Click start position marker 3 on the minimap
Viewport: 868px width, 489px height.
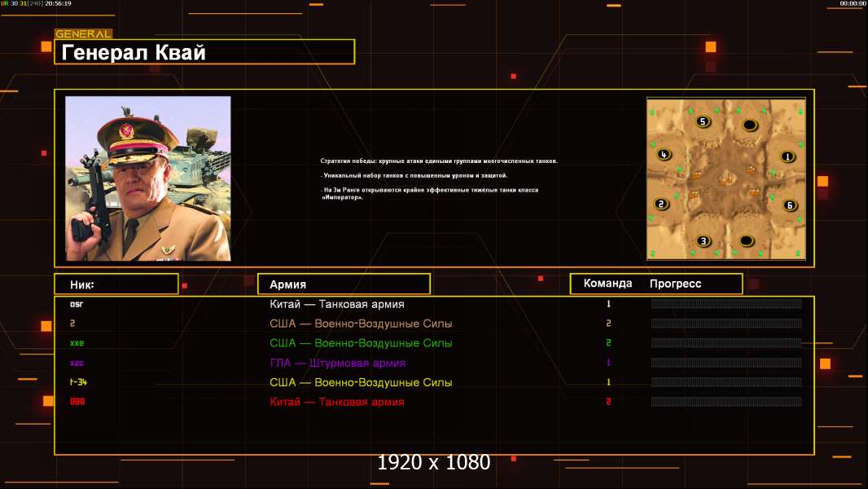(703, 241)
